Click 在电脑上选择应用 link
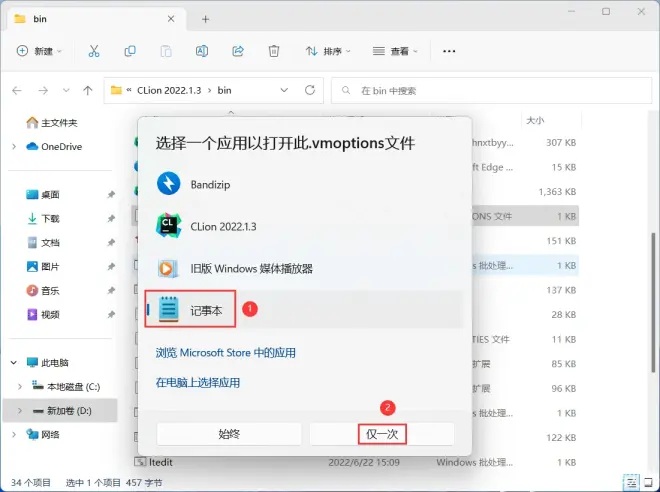 (198, 382)
